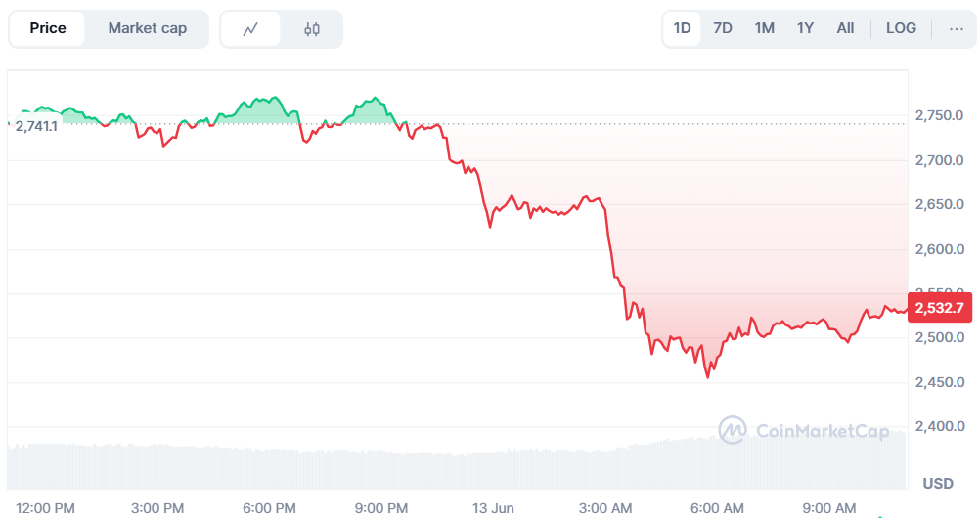Switch to 1M time range
This screenshot has width=980, height=518.
764,28
